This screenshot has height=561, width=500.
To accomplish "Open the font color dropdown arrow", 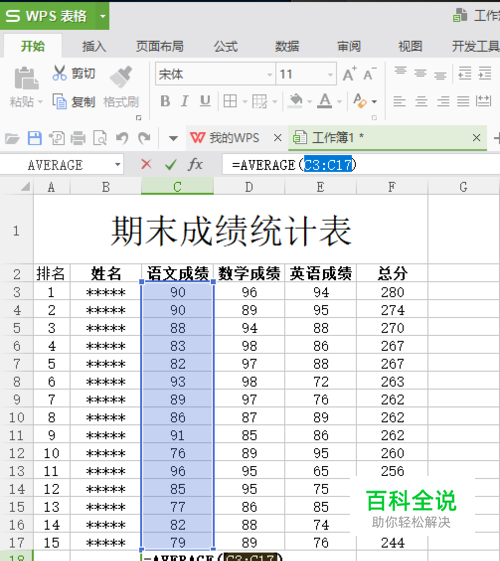I will pos(339,102).
